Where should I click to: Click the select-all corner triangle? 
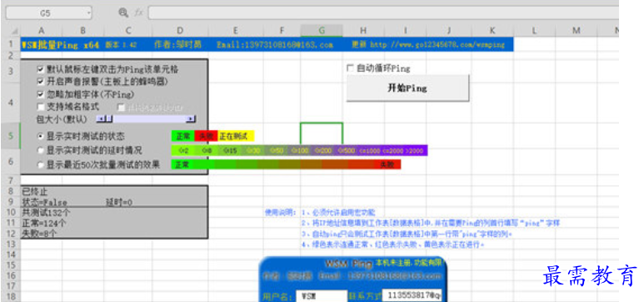coord(14,31)
